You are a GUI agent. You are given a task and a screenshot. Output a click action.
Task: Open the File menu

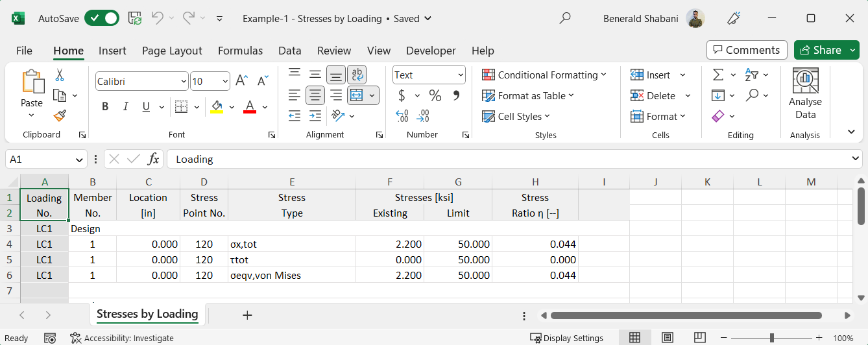pos(24,51)
